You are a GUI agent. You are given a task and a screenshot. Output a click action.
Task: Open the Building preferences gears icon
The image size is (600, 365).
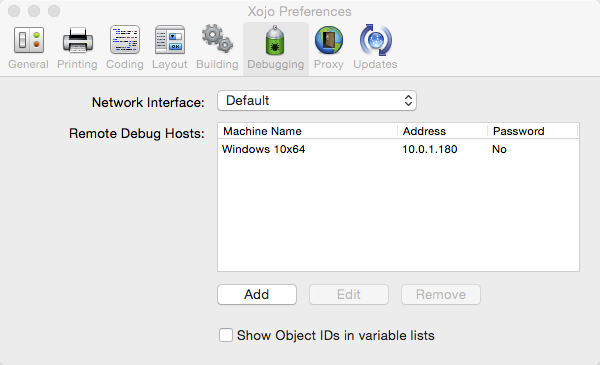[217, 39]
